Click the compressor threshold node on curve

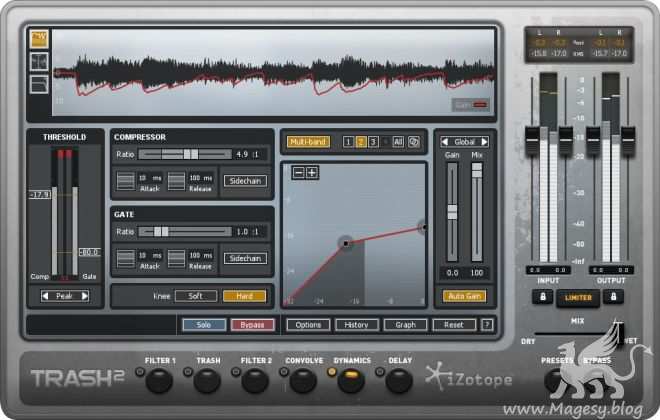tap(346, 243)
